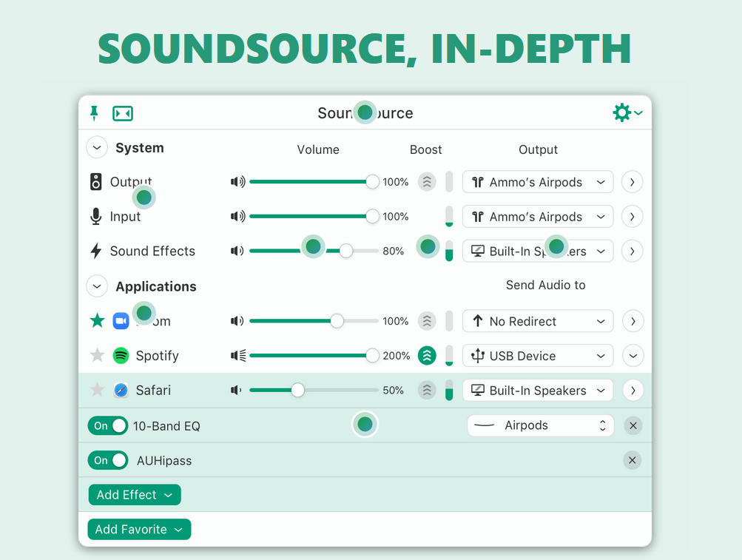Image resolution: width=742 pixels, height=560 pixels.
Task: Click the "Boost" column header
Action: 426,149
